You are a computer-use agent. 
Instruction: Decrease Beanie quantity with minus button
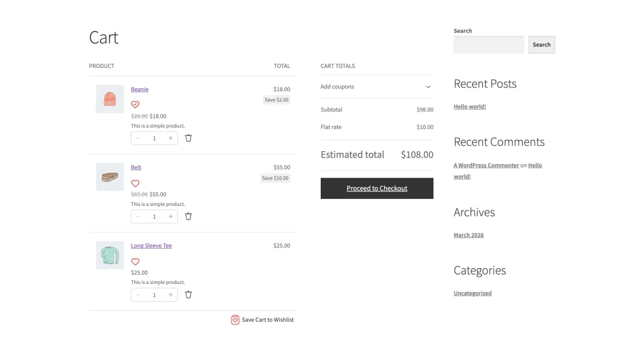(x=138, y=138)
